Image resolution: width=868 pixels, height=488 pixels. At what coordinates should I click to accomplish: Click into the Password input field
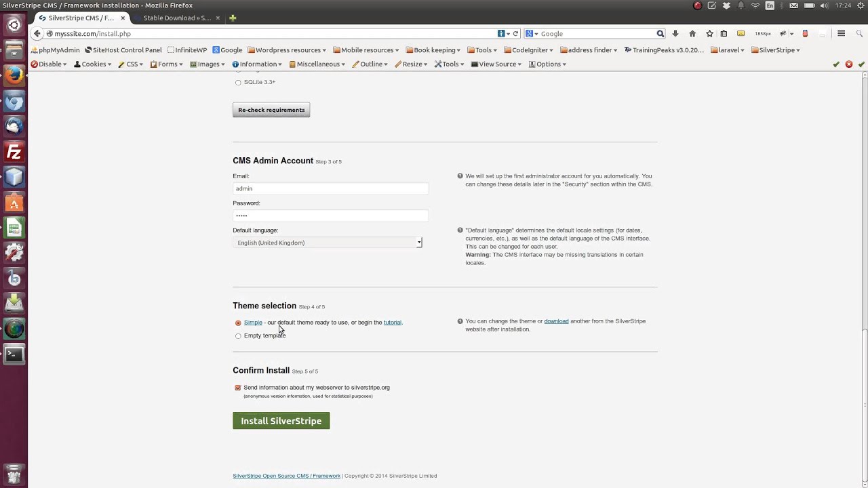(x=331, y=216)
